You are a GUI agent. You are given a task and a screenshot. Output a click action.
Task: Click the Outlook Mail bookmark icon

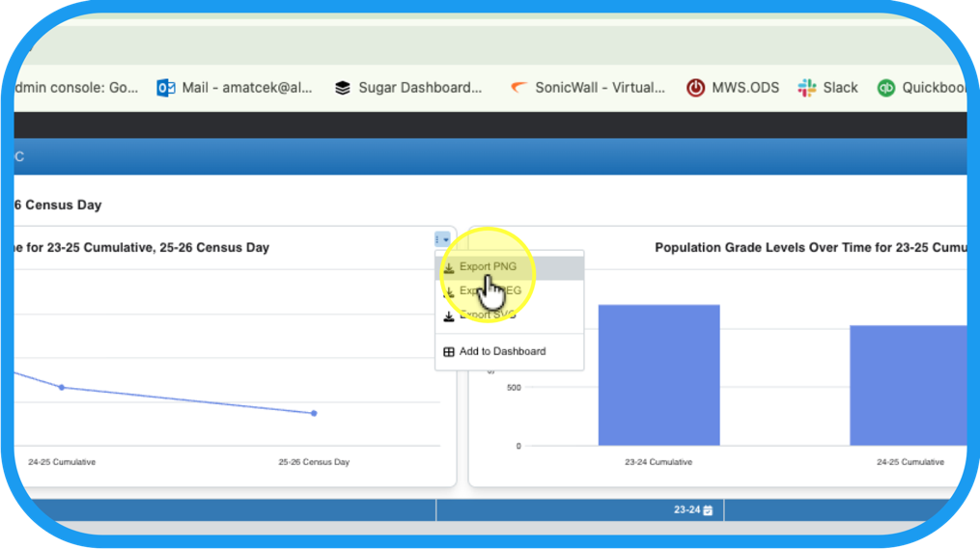[x=166, y=88]
